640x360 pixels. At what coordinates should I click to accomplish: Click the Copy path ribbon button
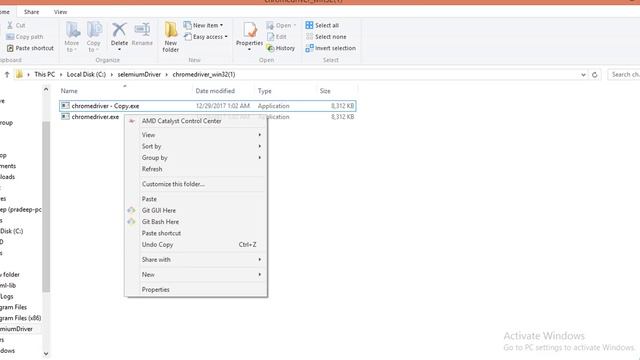pos(24,37)
